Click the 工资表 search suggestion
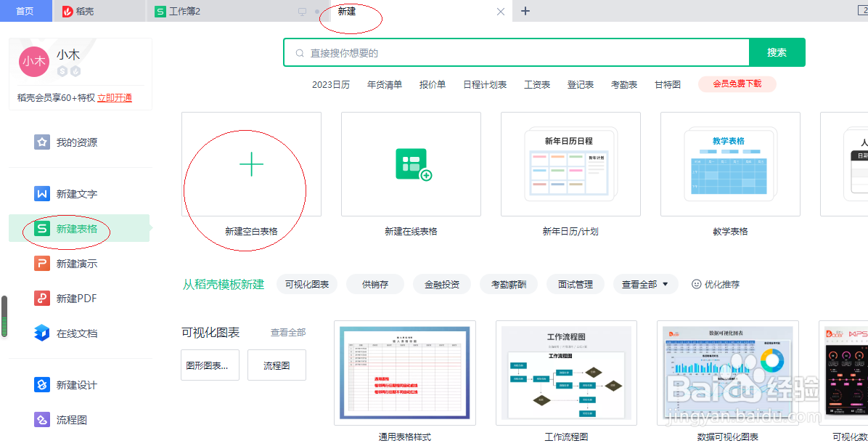Viewport: 868px width, 446px height. click(537, 85)
